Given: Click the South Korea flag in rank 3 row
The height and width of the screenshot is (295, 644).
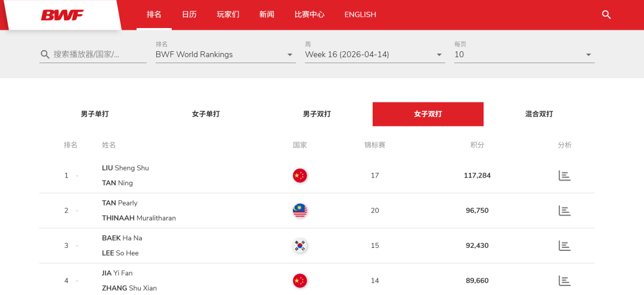Looking at the screenshot, I should (299, 246).
